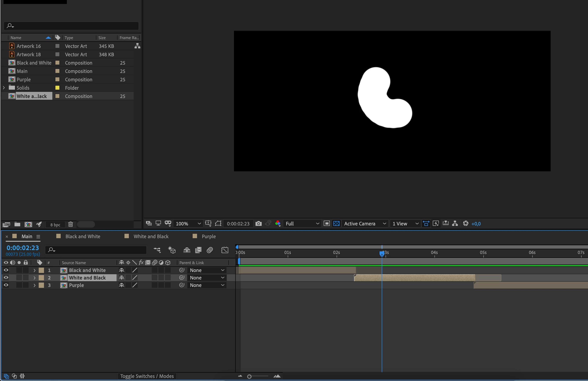Enable motion blur for timeline layers
Image resolution: width=588 pixels, height=381 pixels.
tap(210, 250)
